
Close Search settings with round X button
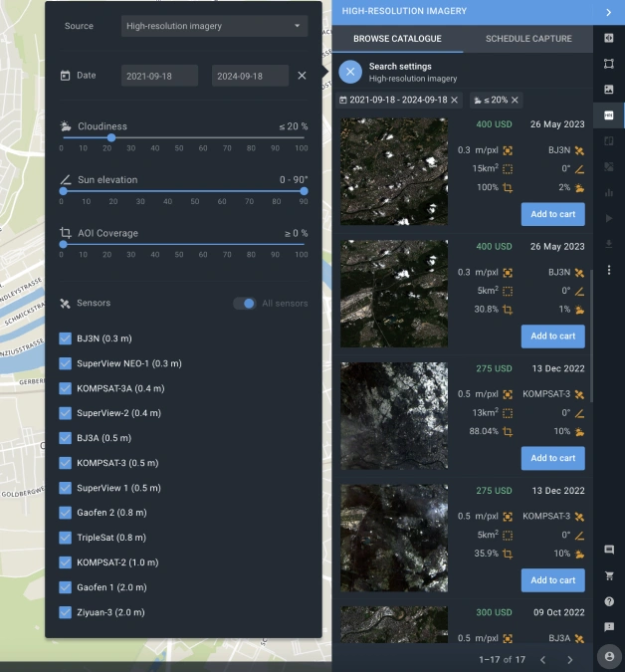(350, 72)
